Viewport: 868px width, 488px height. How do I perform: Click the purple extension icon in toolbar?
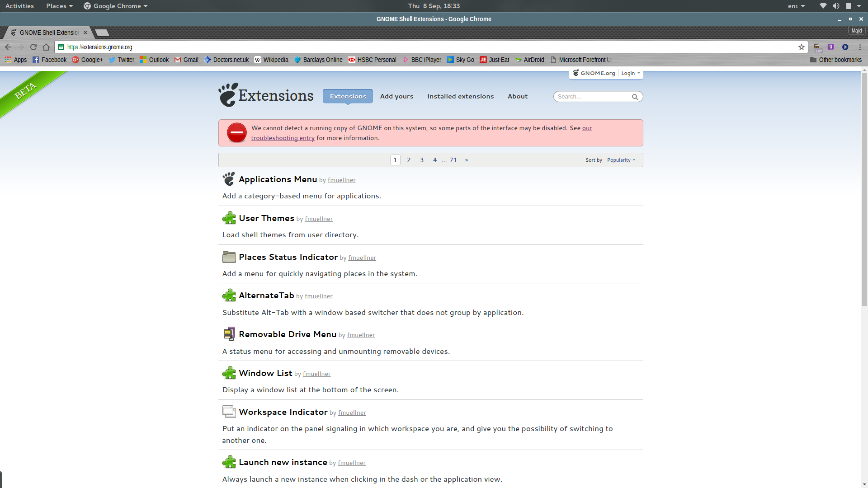click(831, 47)
